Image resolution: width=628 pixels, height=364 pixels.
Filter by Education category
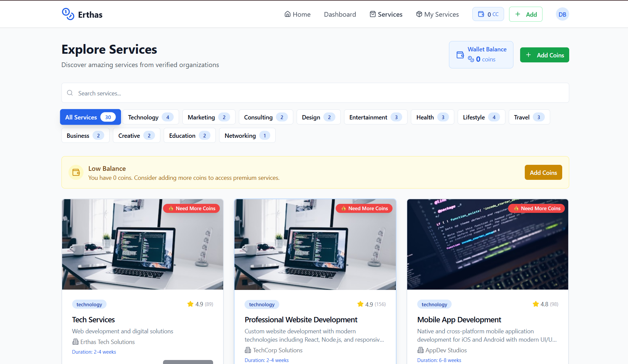189,135
